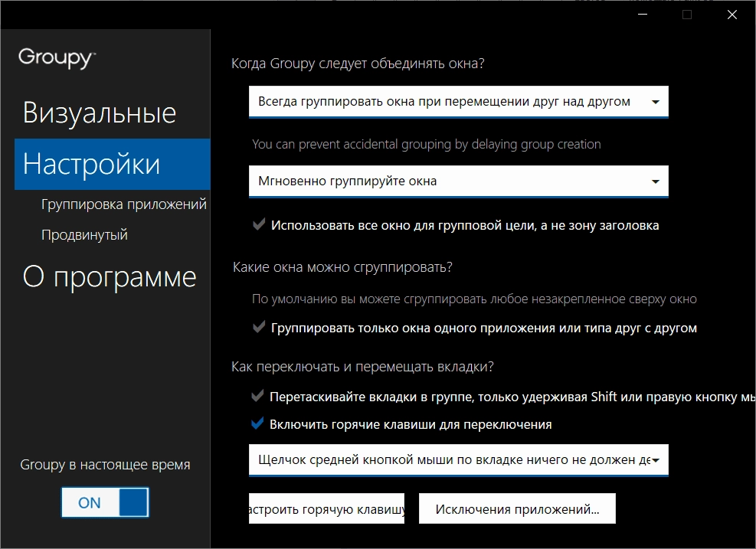Click 'You can prevent accidental grouping' hint text

pos(426,144)
